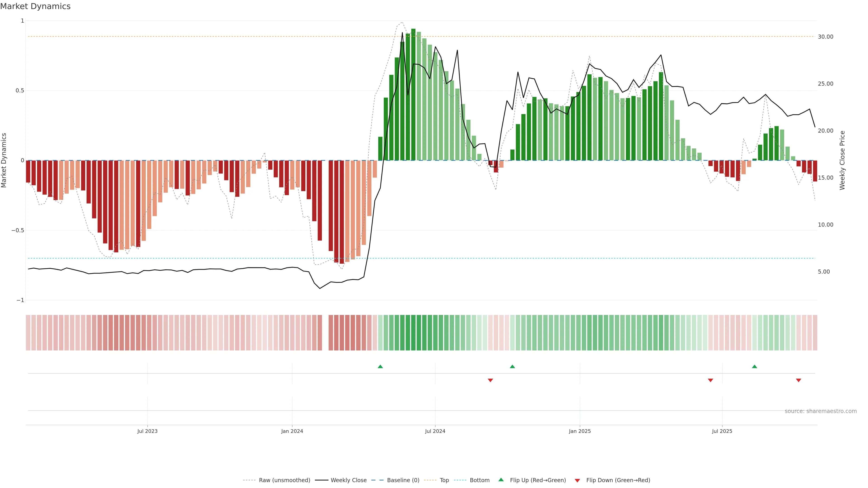Click the Weekly Close Price axis title
Viewport: 868px width, 488px height.
(842, 160)
